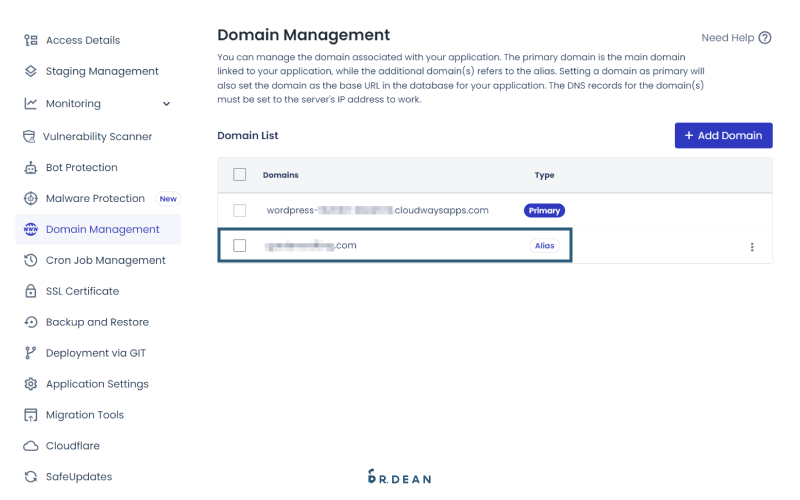
Task: Click the Malware Protection target icon
Action: pos(31,198)
